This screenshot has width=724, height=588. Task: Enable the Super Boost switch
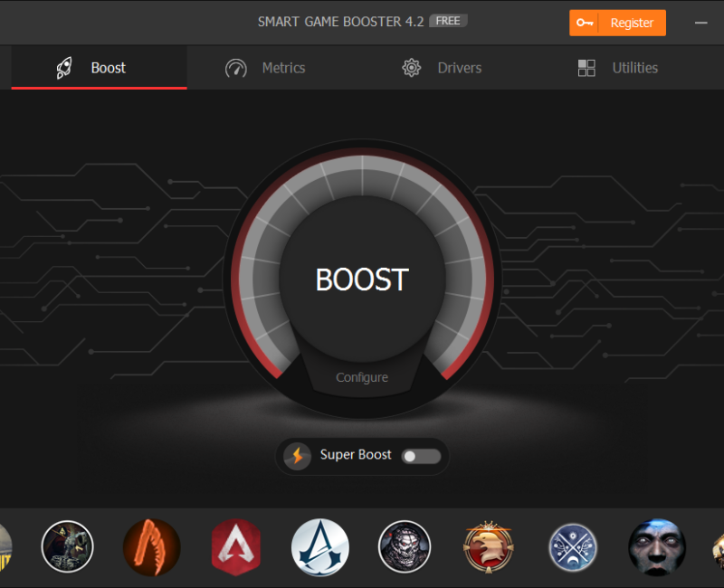[421, 457]
